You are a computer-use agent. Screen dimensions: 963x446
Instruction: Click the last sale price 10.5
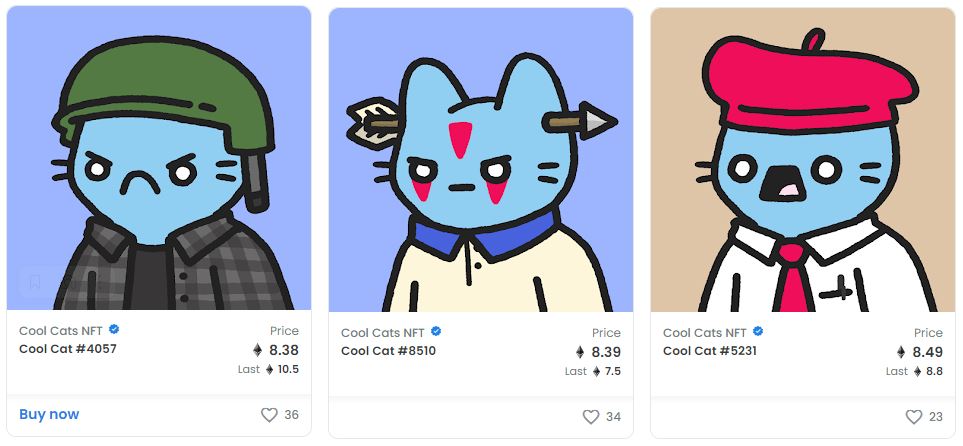288,369
